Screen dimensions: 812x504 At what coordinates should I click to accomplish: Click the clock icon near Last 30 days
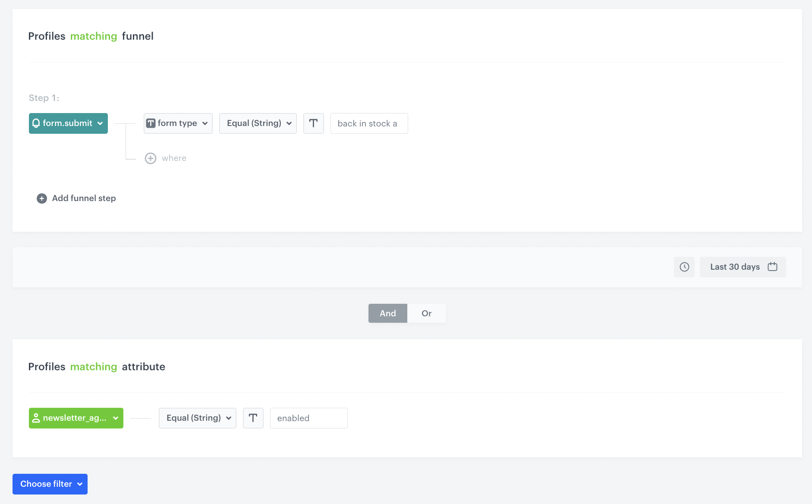684,267
